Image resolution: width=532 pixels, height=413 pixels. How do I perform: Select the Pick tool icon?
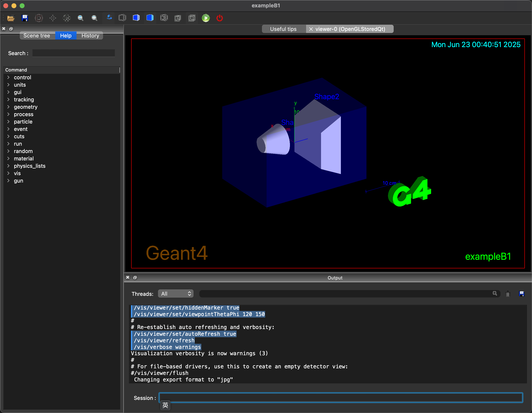pos(66,18)
